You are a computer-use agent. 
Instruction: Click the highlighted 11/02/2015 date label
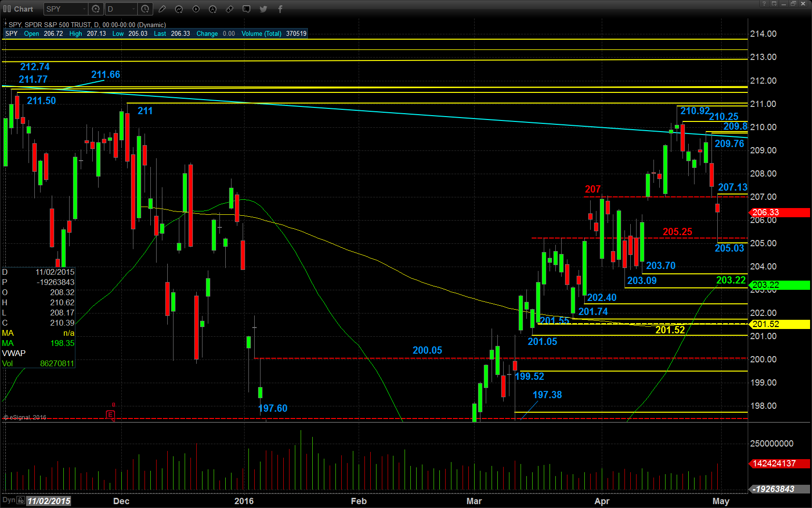click(49, 501)
